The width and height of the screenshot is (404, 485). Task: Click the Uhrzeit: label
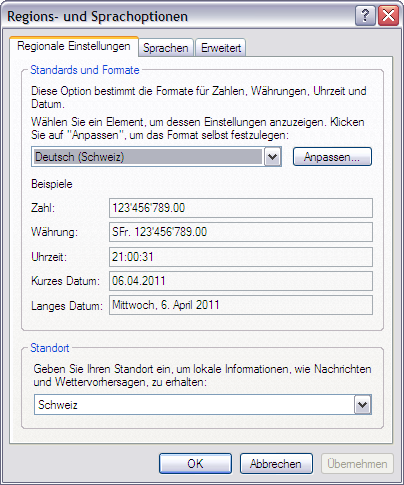[x=49, y=257]
